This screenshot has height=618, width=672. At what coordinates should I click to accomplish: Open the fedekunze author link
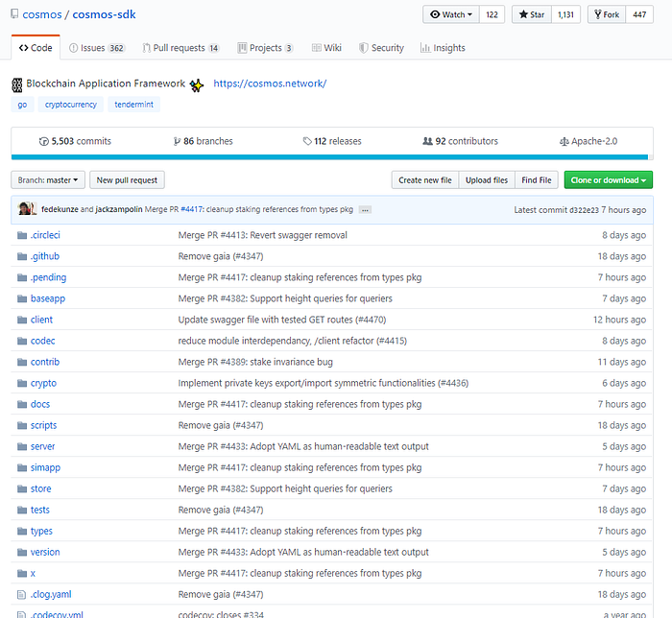point(60,209)
